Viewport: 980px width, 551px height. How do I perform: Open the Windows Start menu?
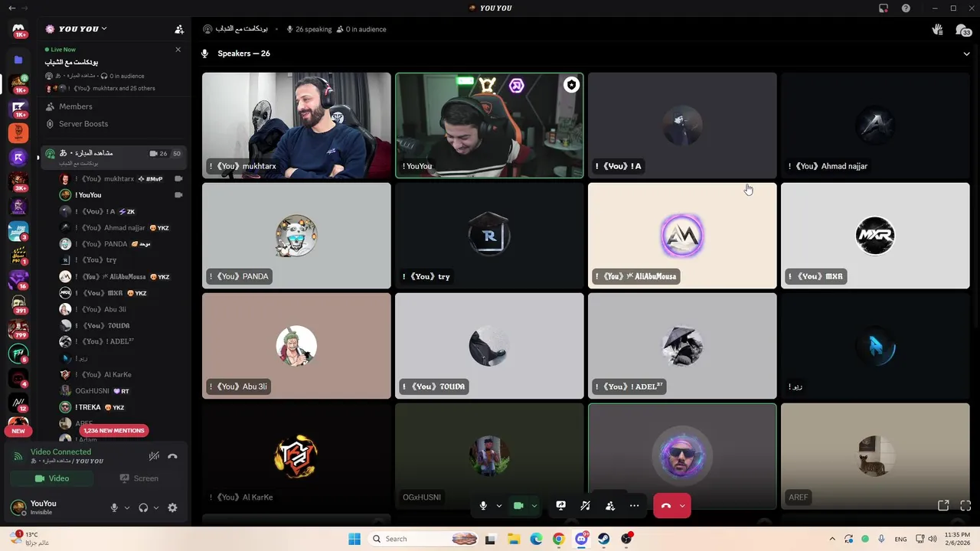point(354,539)
